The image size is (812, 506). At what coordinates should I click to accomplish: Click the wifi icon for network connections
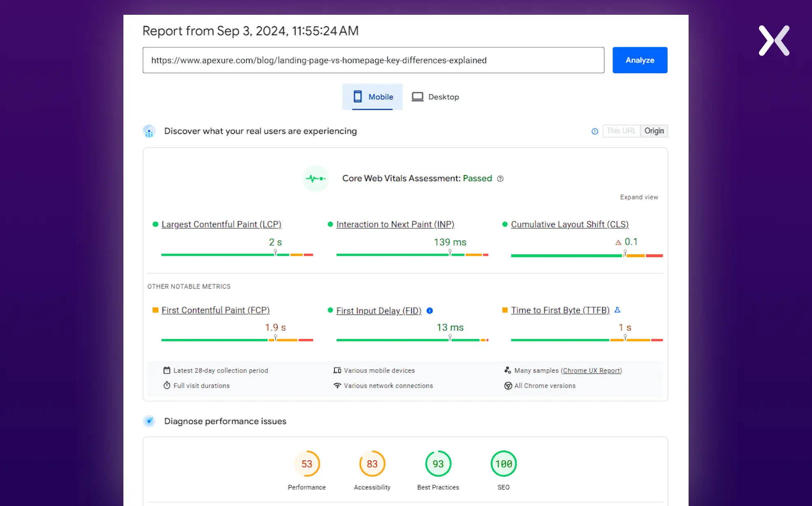pos(337,385)
